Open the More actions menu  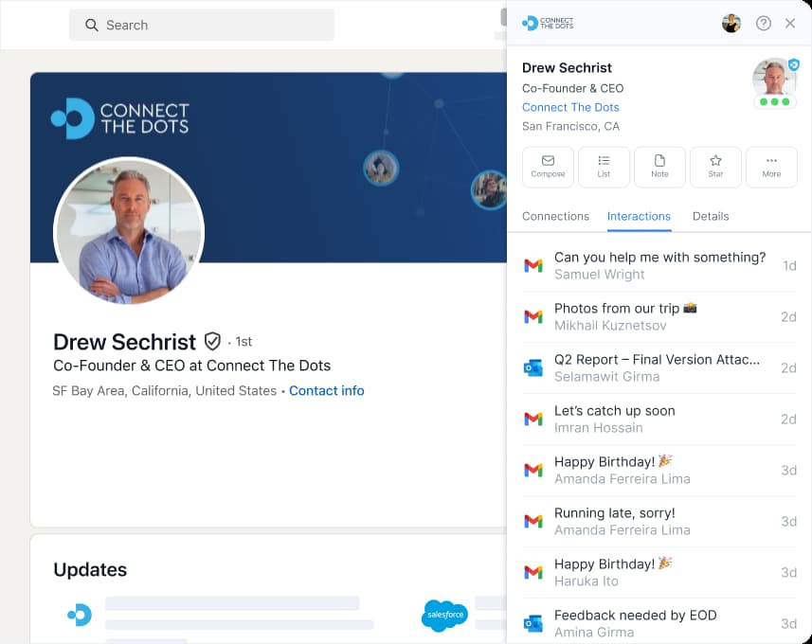coord(771,167)
